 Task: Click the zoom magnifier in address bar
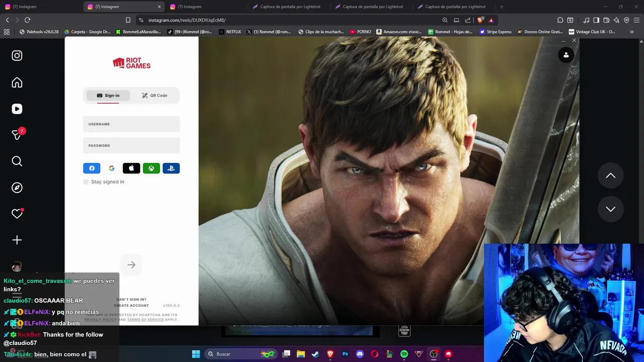click(445, 20)
